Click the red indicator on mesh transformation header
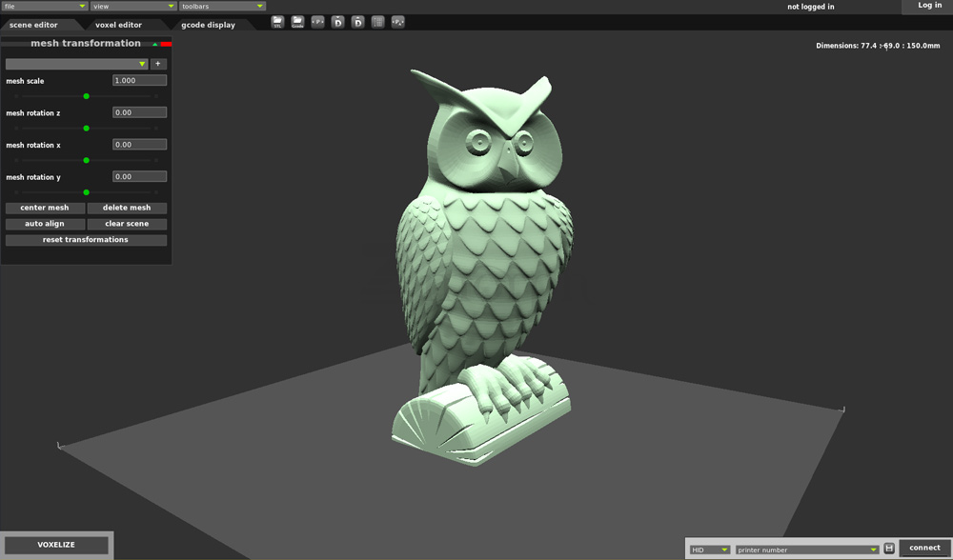 tap(166, 44)
